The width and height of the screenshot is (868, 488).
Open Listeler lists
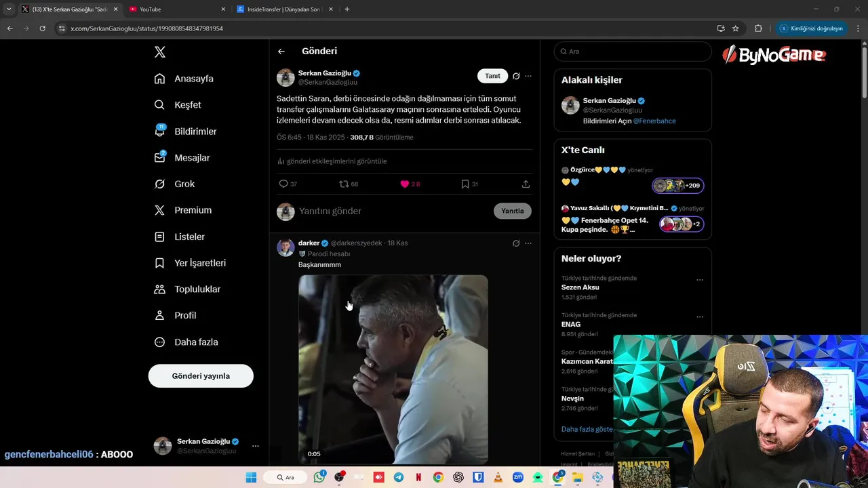coord(179,237)
